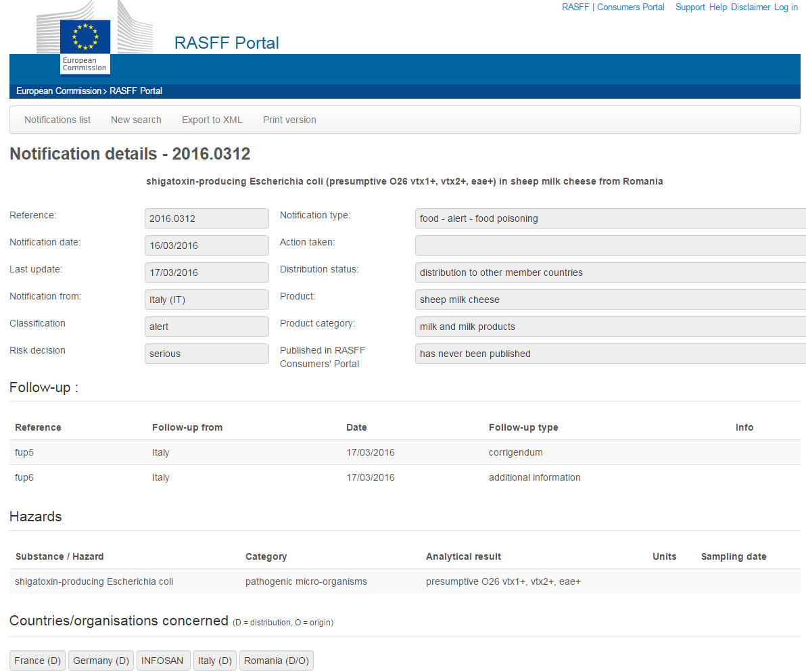This screenshot has height=672, width=806.
Task: Select the fup6 follow-up row
Action: [x=24, y=477]
